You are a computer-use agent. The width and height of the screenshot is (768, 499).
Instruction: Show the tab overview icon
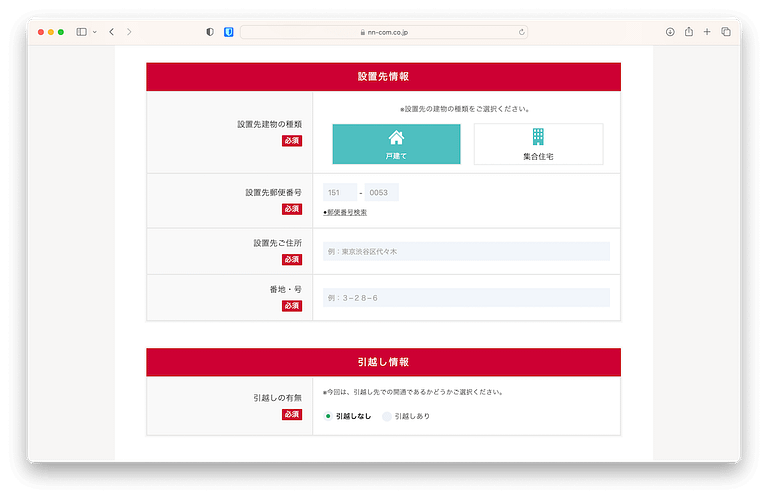(x=726, y=32)
